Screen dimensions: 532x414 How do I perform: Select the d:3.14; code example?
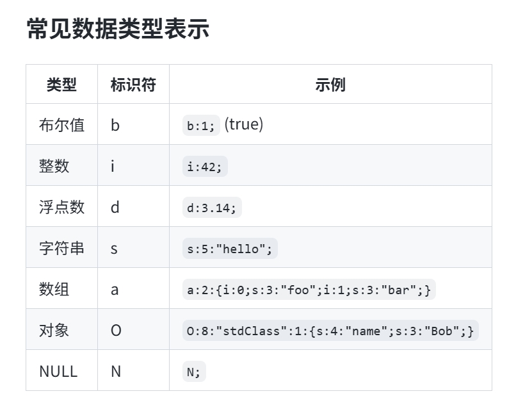coord(212,208)
